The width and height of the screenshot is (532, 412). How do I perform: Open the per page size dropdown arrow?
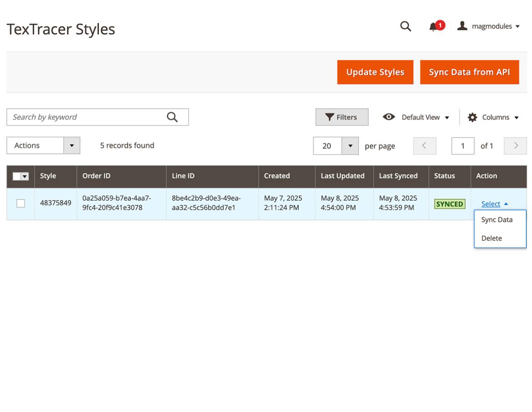[x=350, y=146]
